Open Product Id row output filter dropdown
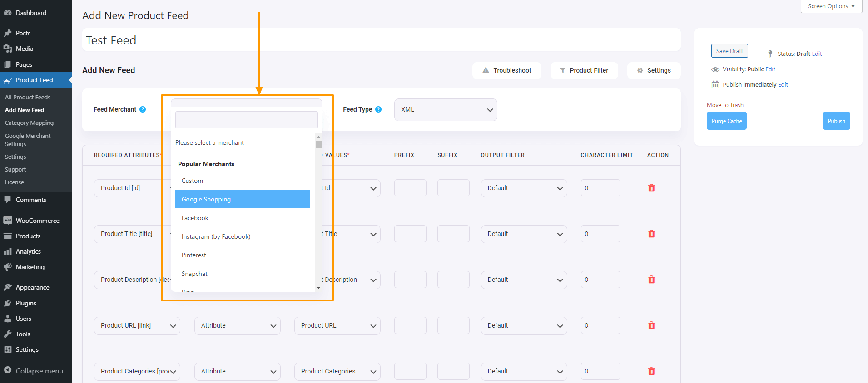868x383 pixels. click(524, 188)
